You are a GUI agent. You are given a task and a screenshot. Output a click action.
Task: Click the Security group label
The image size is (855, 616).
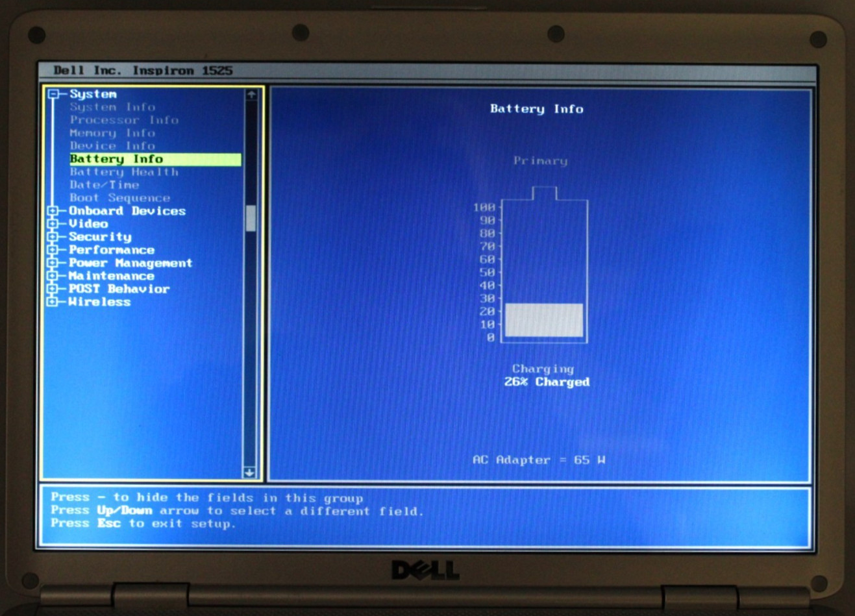(x=100, y=237)
